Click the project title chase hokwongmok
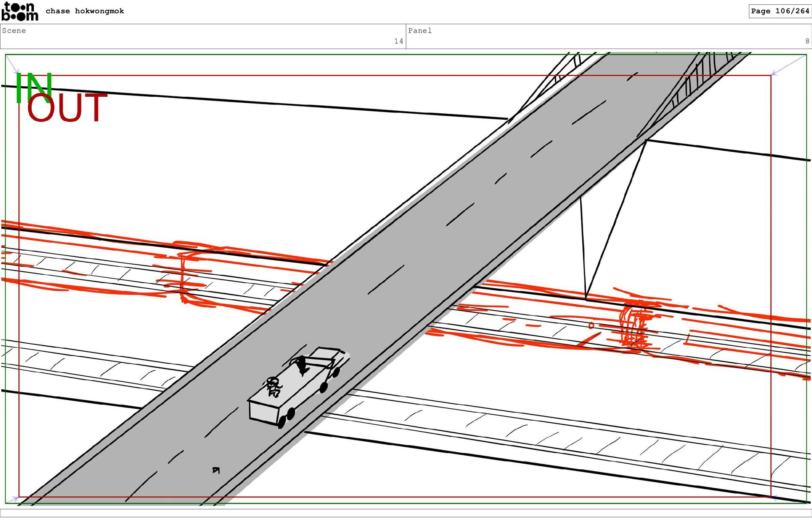This screenshot has width=812, height=525. point(85,11)
